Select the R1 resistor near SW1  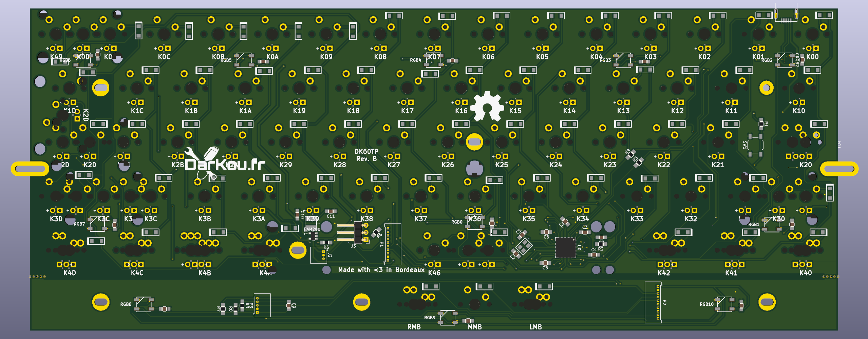click(x=761, y=124)
